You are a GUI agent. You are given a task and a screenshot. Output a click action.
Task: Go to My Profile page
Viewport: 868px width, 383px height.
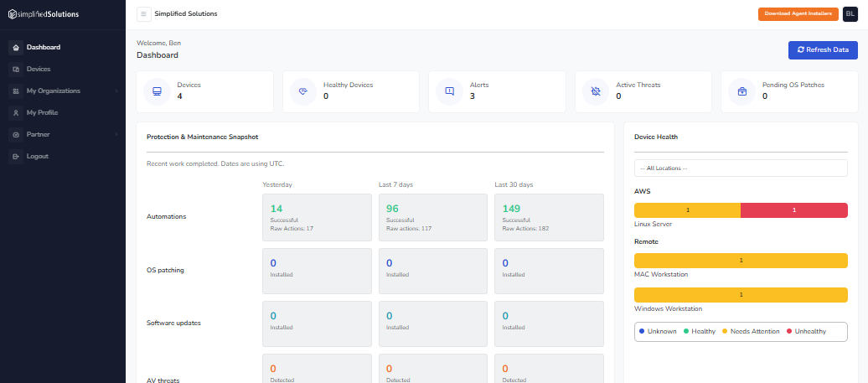coord(42,112)
